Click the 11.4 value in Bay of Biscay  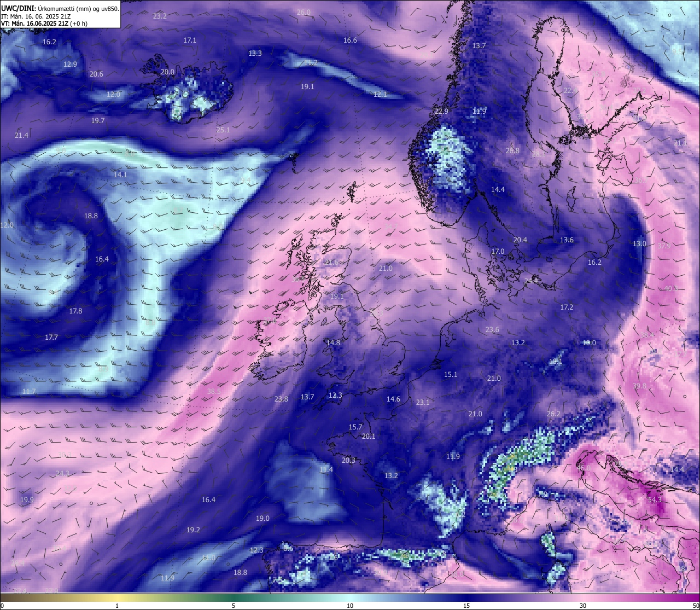pyautogui.click(x=326, y=469)
